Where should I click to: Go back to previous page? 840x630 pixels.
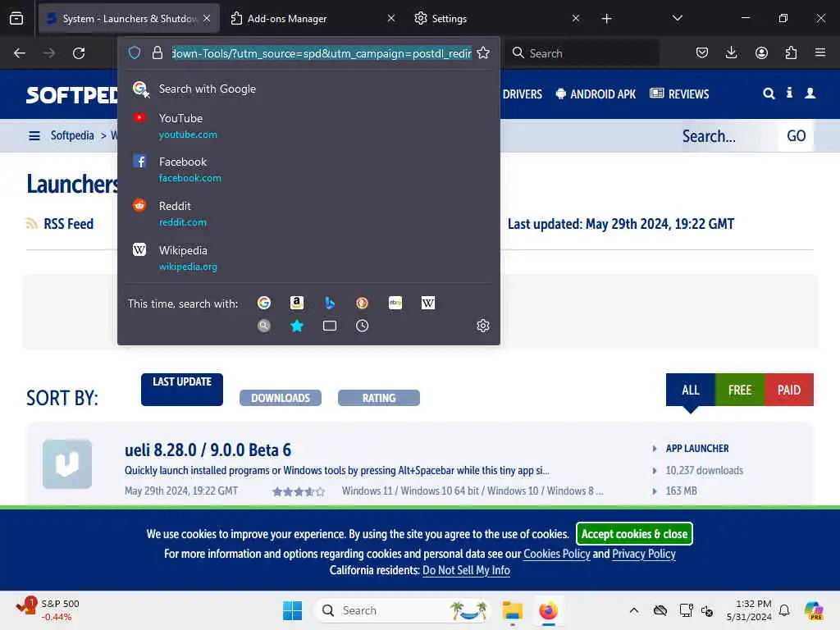20,53
